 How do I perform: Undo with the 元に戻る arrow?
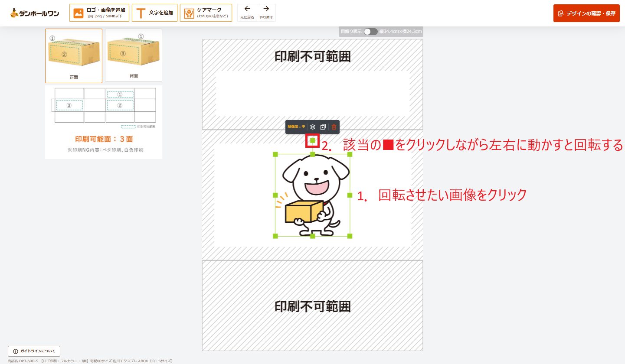tap(247, 13)
